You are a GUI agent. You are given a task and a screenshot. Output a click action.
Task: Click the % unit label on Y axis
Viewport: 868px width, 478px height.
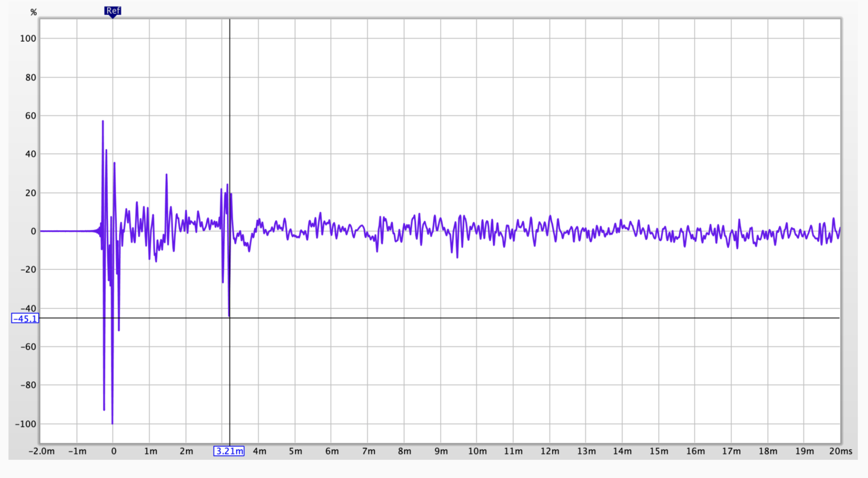coord(33,12)
